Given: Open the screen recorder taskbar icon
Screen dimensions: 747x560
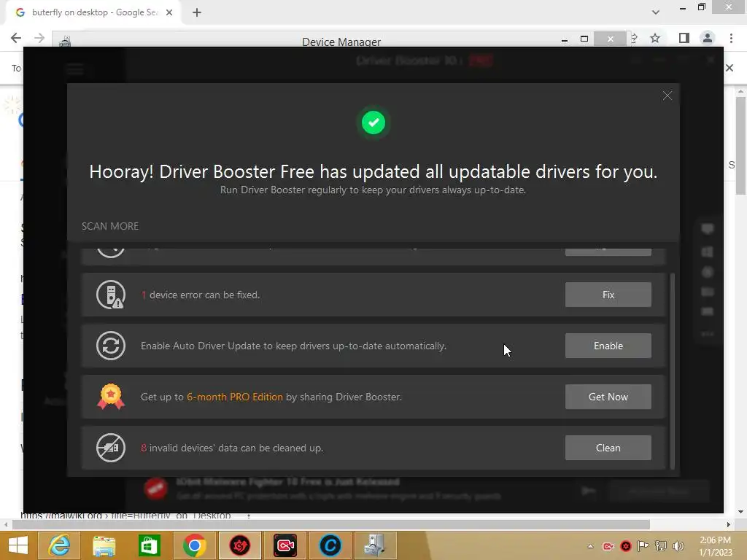Looking at the screenshot, I should click(285, 545).
